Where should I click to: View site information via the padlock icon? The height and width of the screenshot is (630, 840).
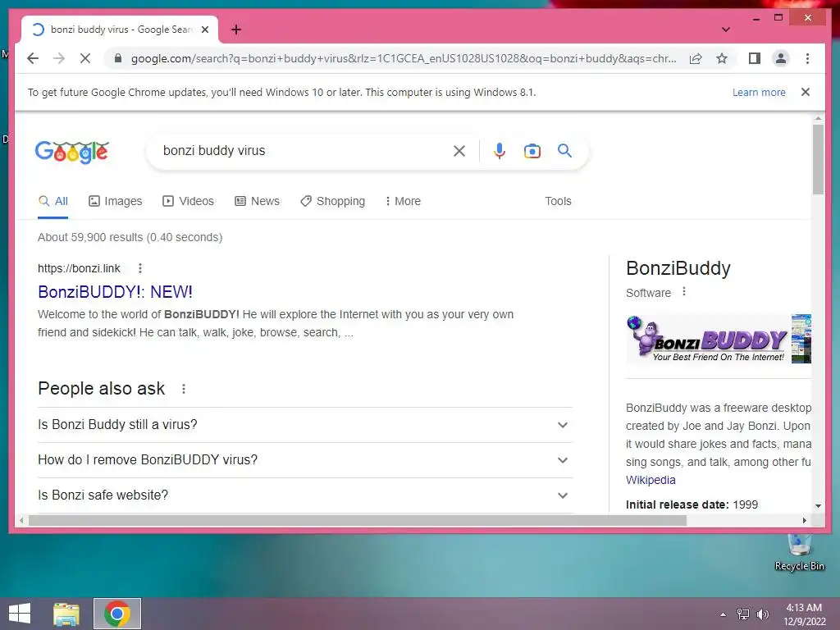pyautogui.click(x=118, y=58)
